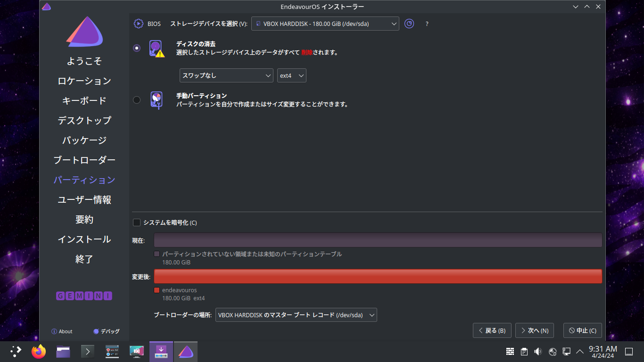Open the disks and devices tray icon

point(553,352)
